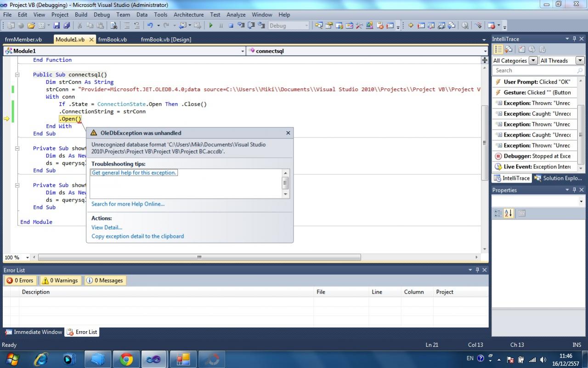Screen dimensions: 588x368
Task: Open the All Categories filter dropdown
Action: (x=533, y=61)
